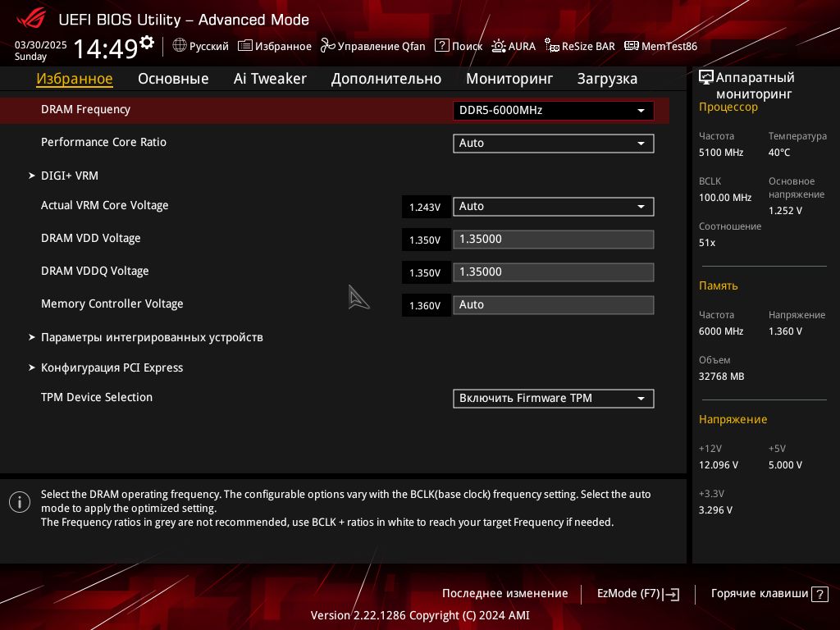Click the 40°C temperature value
The width and height of the screenshot is (840, 630).
pos(779,153)
